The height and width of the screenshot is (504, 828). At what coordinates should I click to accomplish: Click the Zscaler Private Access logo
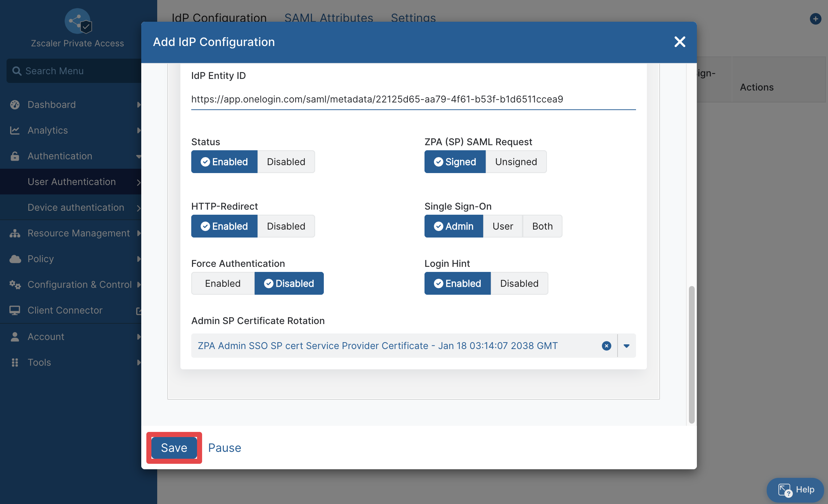pos(78,21)
